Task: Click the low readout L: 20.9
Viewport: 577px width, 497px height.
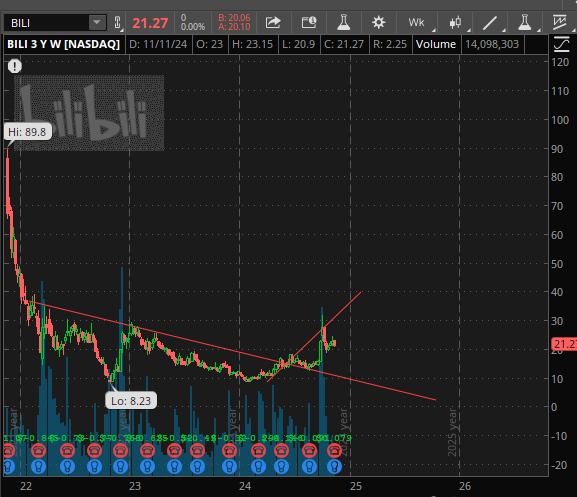Action: 298,44
